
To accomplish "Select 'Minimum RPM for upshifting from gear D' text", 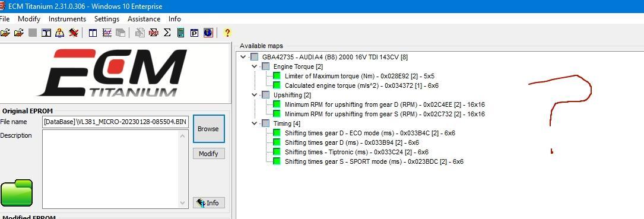I will pos(385,104).
